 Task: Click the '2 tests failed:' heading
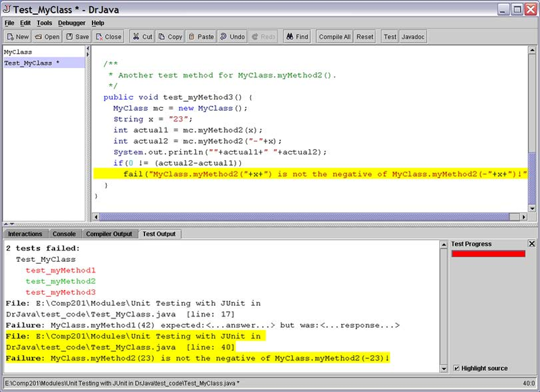[43, 248]
